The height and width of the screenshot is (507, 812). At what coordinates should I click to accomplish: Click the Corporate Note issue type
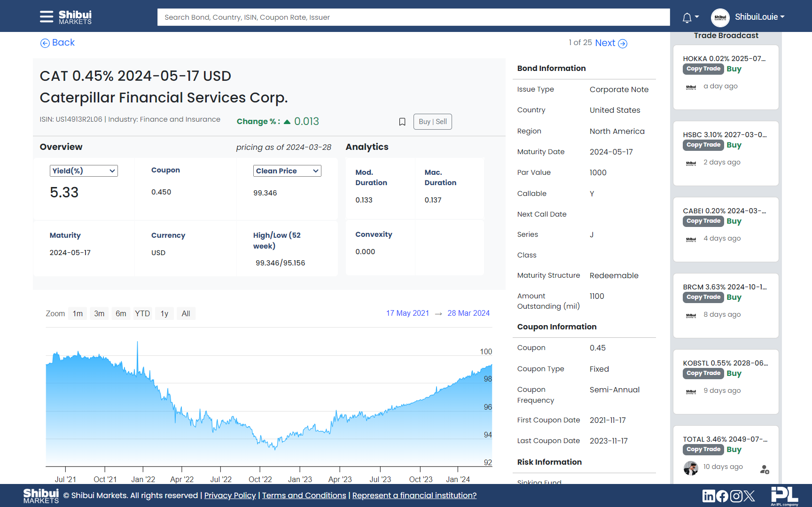[x=619, y=89]
